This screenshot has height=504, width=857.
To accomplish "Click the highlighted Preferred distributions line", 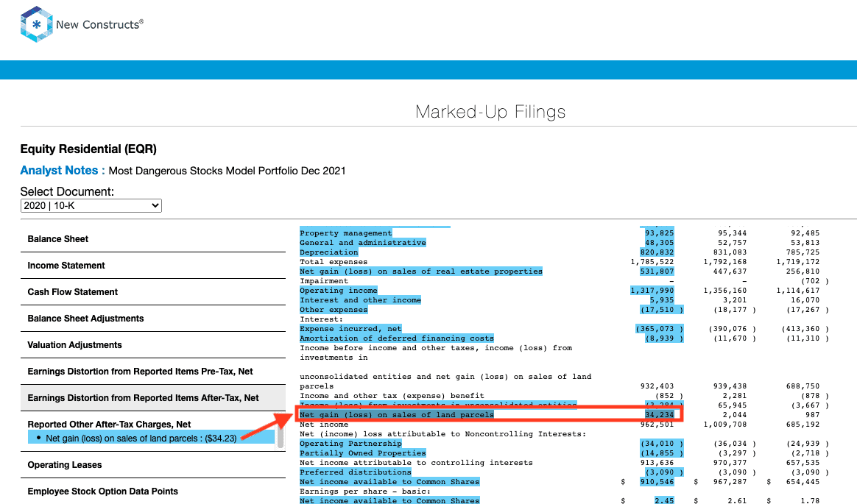I will point(356,472).
